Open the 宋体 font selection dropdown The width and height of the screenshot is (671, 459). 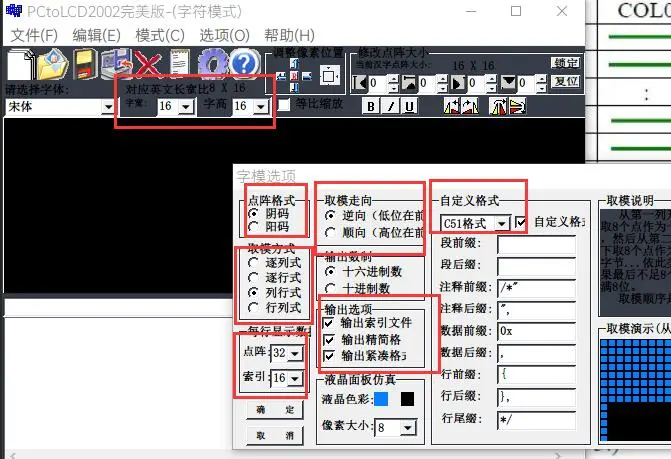106,106
